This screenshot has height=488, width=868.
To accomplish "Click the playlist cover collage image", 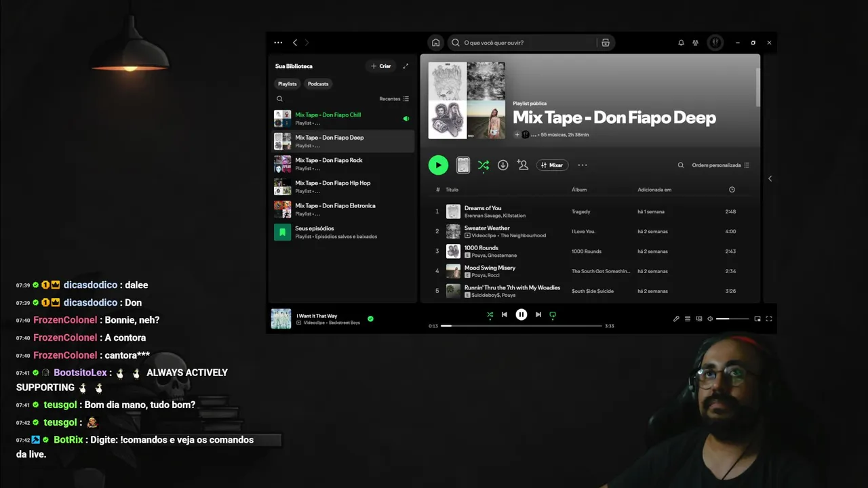I will tap(467, 100).
